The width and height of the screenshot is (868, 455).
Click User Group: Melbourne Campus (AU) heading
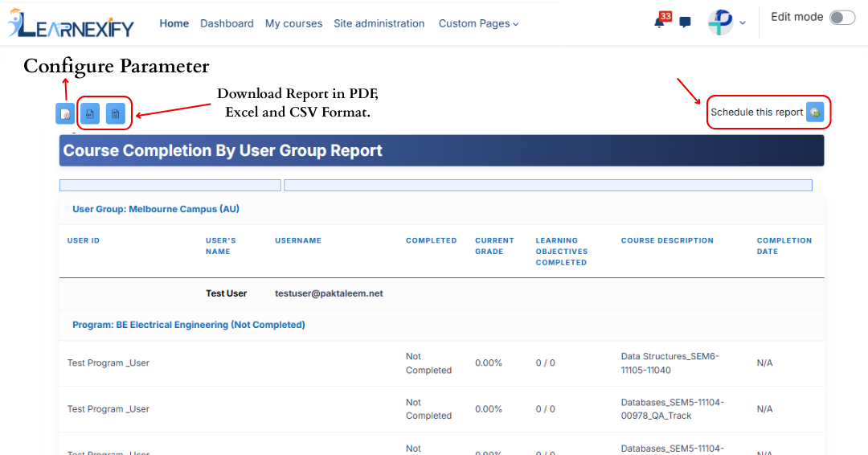[156, 209]
